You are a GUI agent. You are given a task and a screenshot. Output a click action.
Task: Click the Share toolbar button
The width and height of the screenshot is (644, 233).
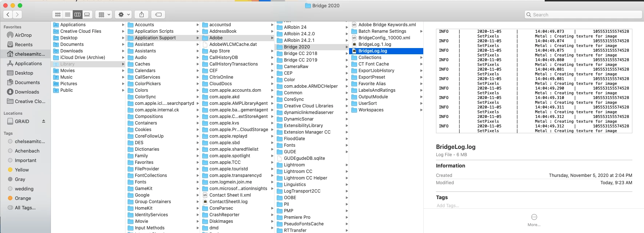tap(141, 15)
